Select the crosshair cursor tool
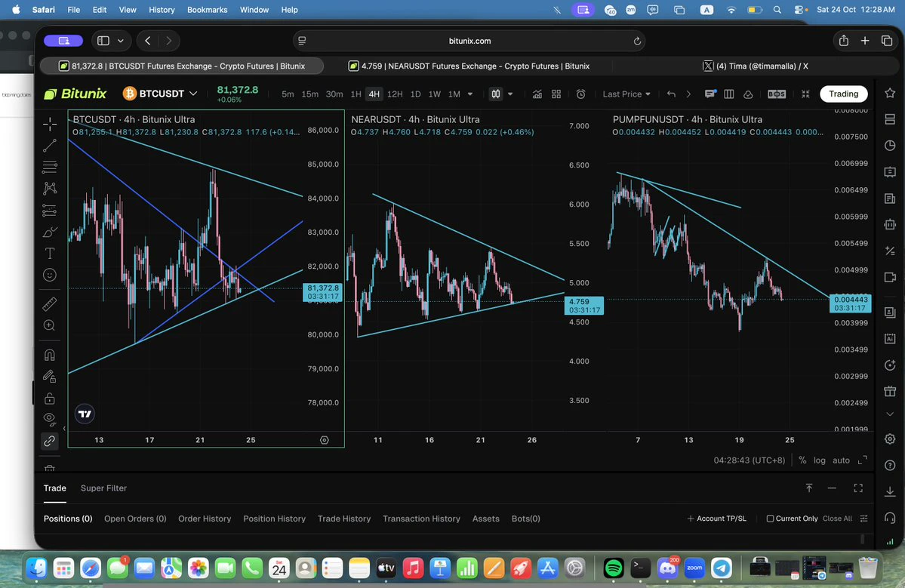This screenshot has width=905, height=588. [x=50, y=124]
